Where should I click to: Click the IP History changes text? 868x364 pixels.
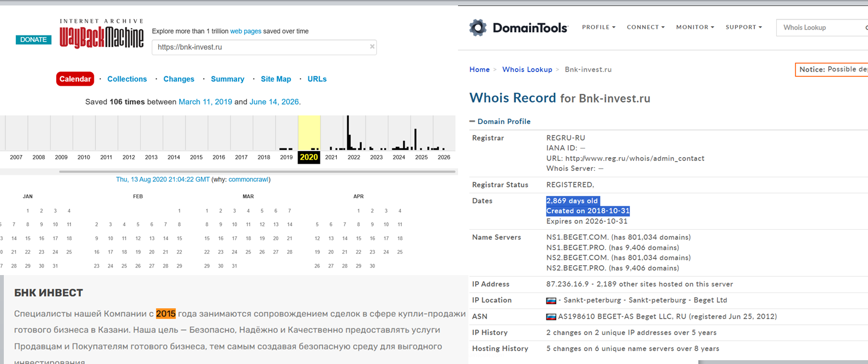pyautogui.click(x=632, y=333)
